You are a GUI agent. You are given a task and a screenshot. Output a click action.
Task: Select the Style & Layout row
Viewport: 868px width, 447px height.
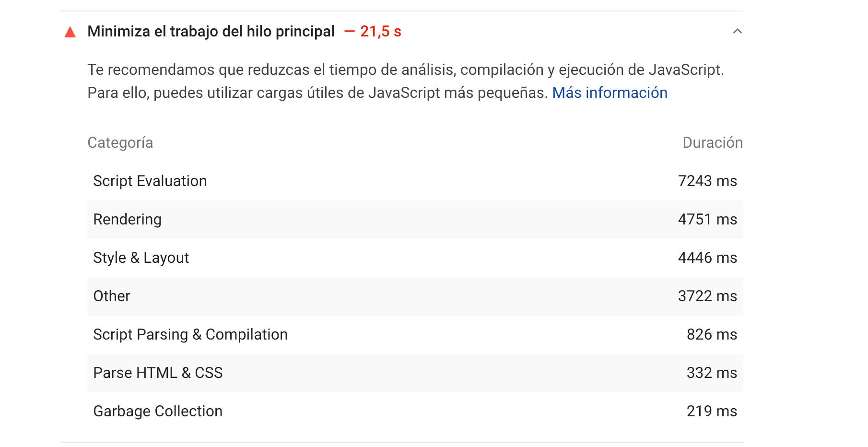415,258
